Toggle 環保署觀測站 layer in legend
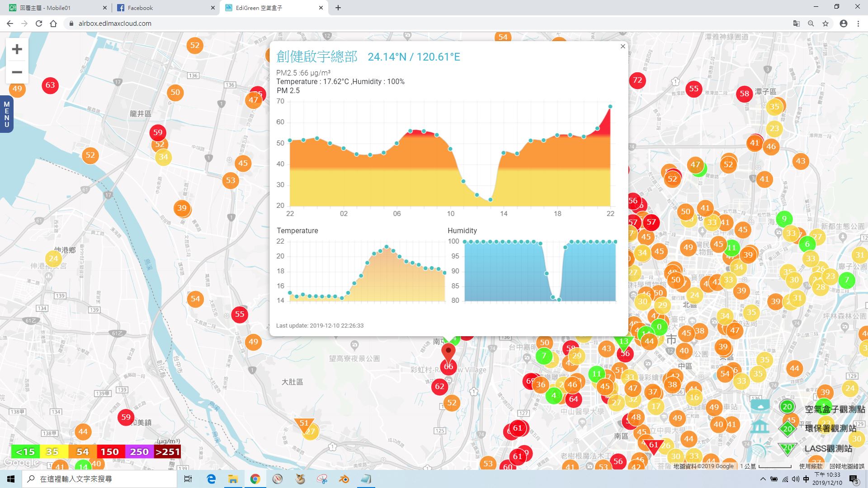The width and height of the screenshot is (868, 488). (x=831, y=428)
